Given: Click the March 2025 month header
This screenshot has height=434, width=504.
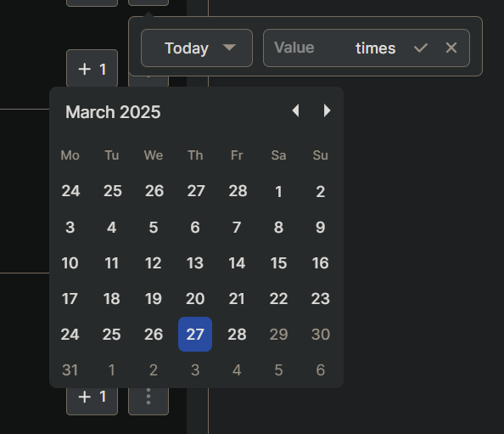Looking at the screenshot, I should (x=113, y=112).
